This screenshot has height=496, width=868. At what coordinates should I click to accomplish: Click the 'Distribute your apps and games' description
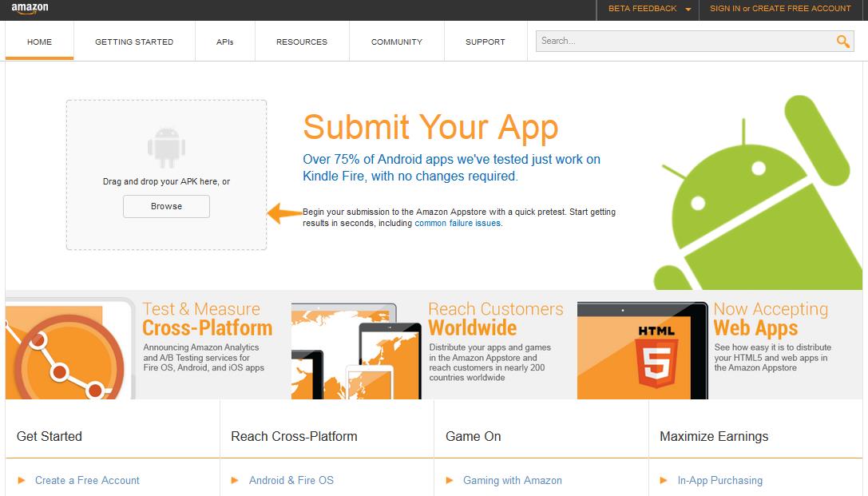[x=490, y=362]
